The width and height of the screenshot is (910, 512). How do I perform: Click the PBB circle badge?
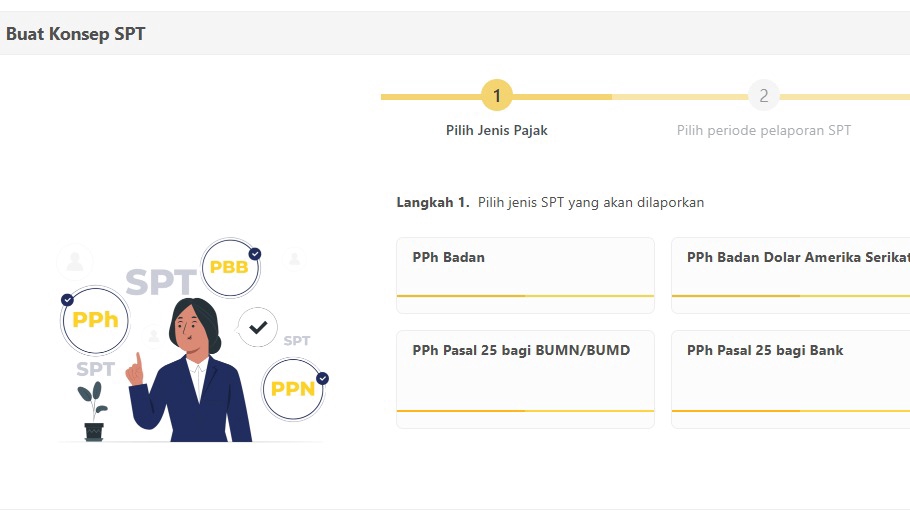click(229, 268)
